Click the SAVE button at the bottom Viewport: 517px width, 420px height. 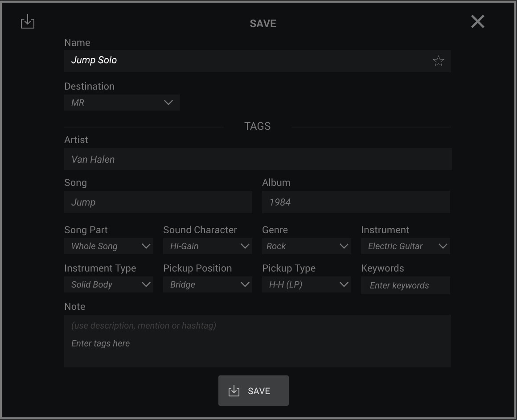pos(254,391)
